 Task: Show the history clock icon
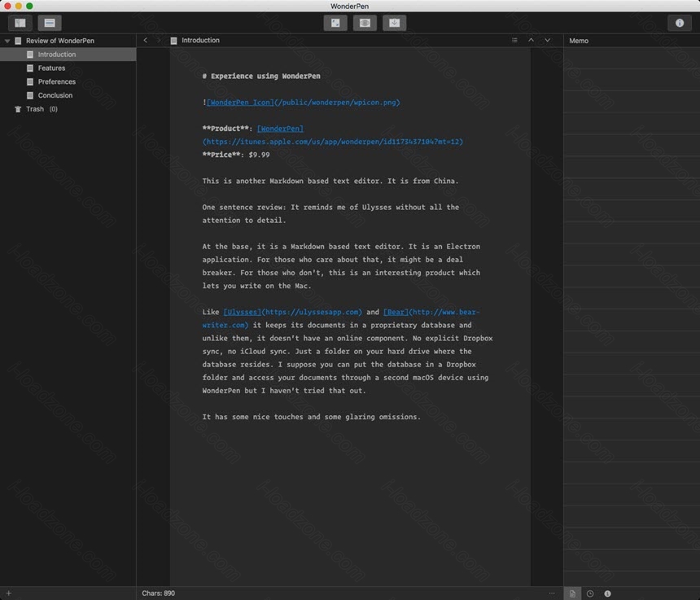pos(590,593)
